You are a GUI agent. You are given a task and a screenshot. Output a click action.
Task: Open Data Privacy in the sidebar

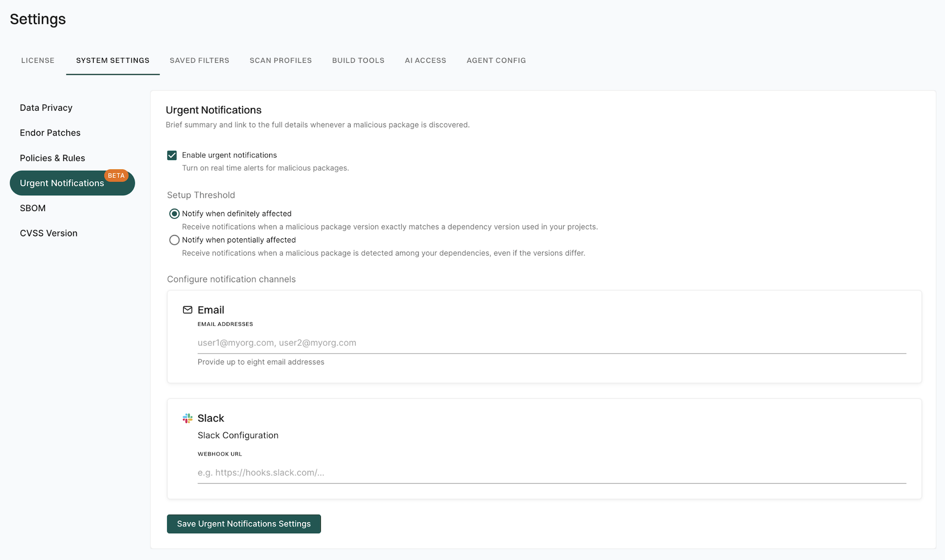click(x=46, y=108)
